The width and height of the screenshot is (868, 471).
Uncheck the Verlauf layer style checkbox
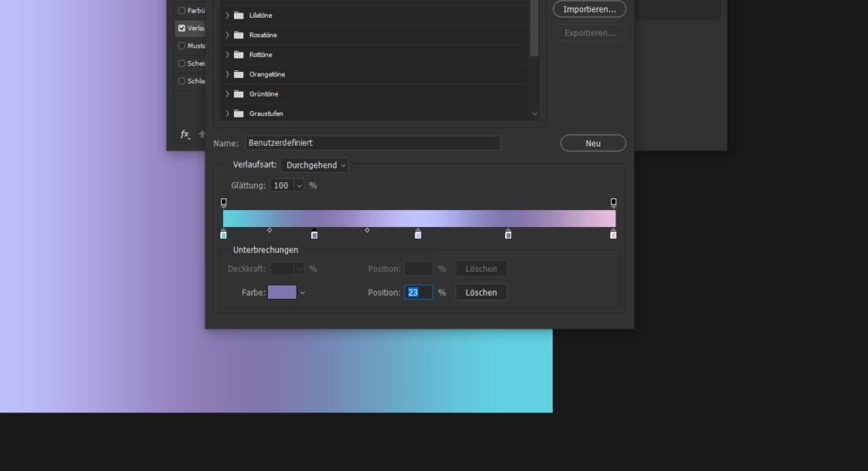[181, 28]
